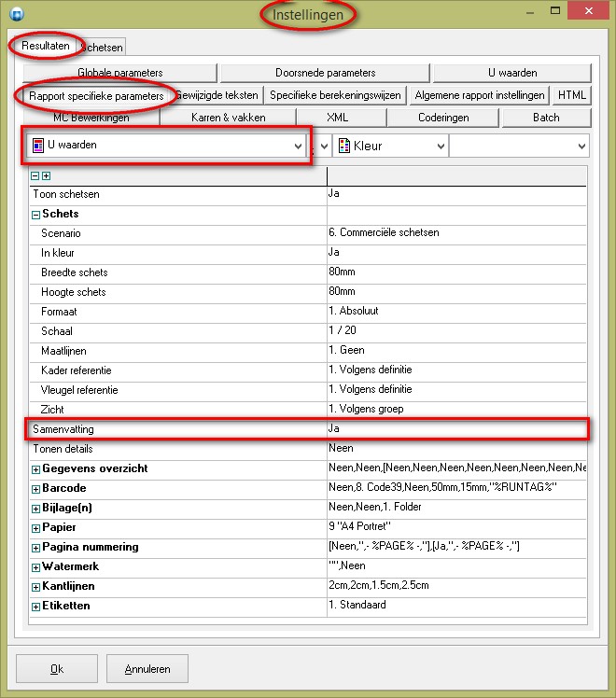Viewport: 616px width, 698px height.
Task: Select the Toon schetsen row
Action: (308, 195)
